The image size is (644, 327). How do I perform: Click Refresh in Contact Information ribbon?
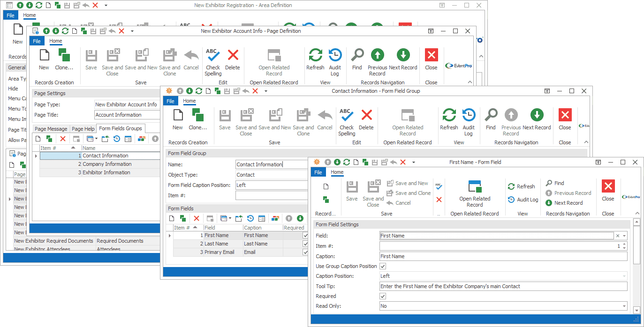[x=449, y=119]
